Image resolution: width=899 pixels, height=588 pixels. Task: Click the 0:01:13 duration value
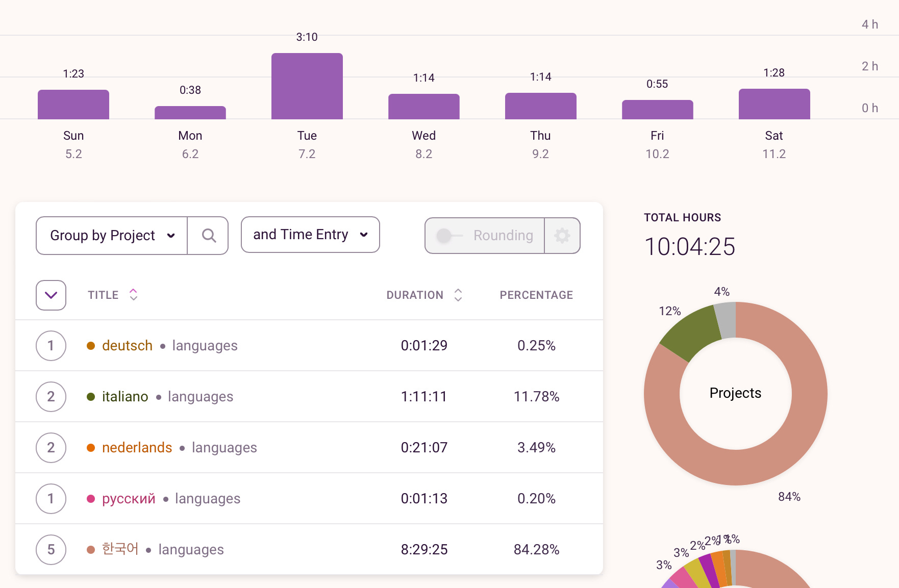(424, 499)
